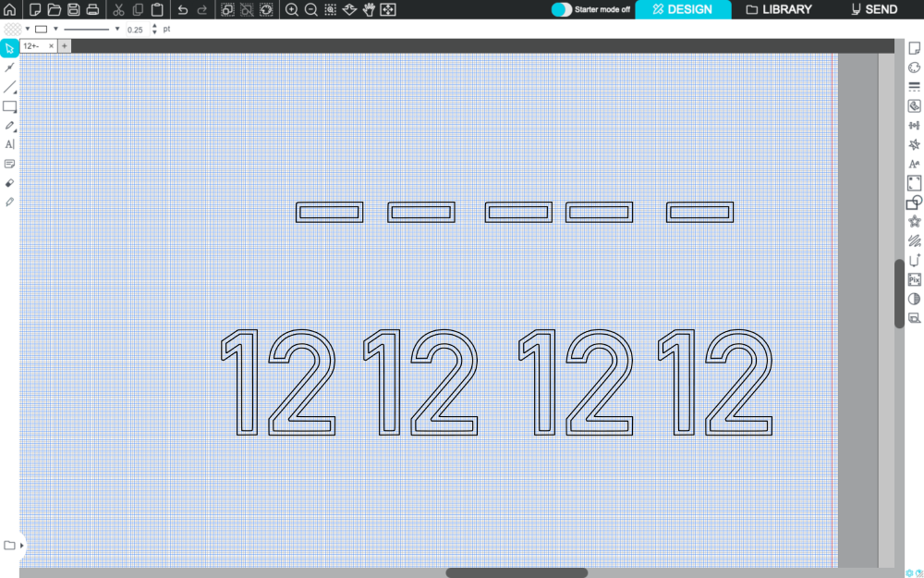Image resolution: width=924 pixels, height=578 pixels.
Task: Close the 12+- document tab
Action: pyautogui.click(x=52, y=45)
